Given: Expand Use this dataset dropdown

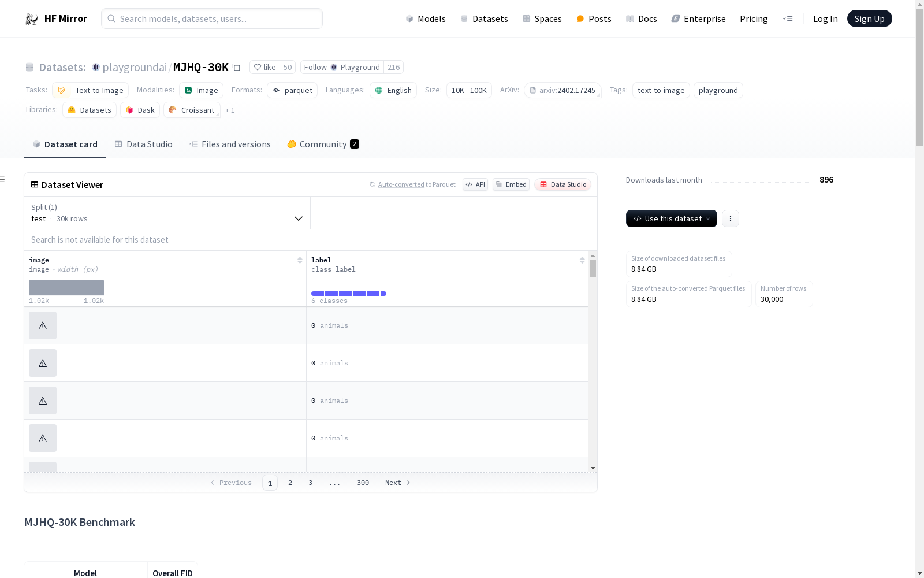Looking at the screenshot, I should [x=672, y=218].
